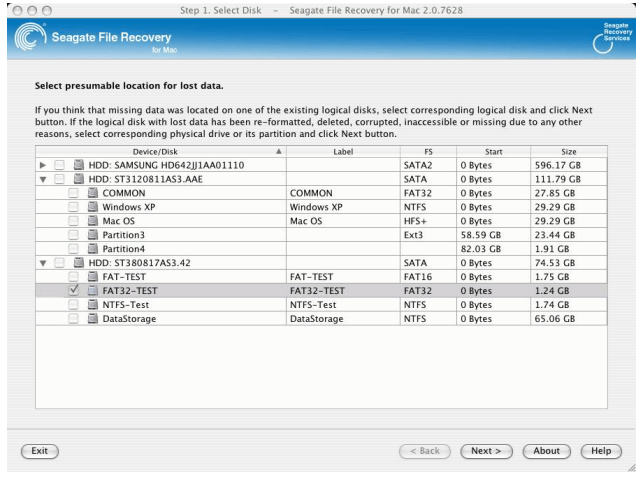Select the Ext3 file system cell
The height and width of the screenshot is (478, 642).
(x=428, y=235)
